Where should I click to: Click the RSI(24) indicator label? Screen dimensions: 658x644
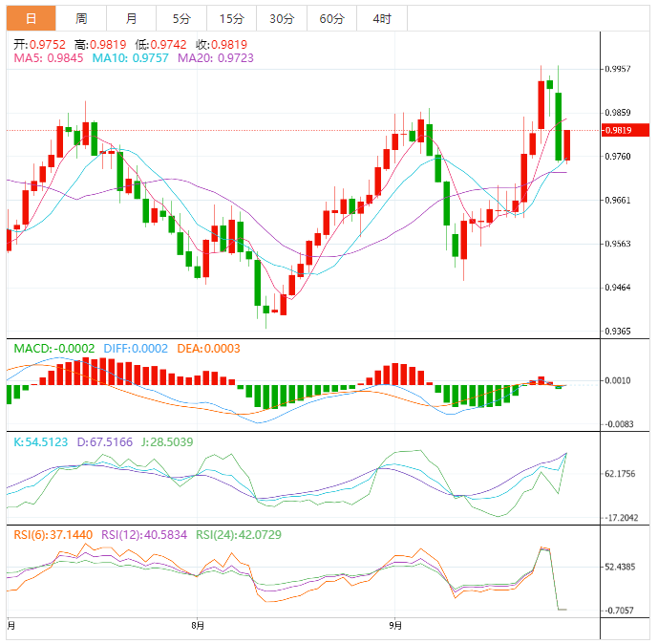coord(229,533)
